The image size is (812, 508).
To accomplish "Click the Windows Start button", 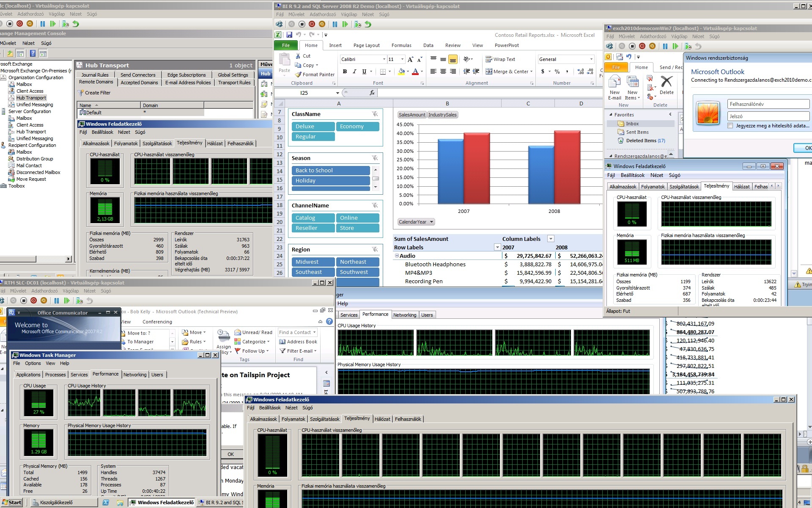I will pos(12,502).
